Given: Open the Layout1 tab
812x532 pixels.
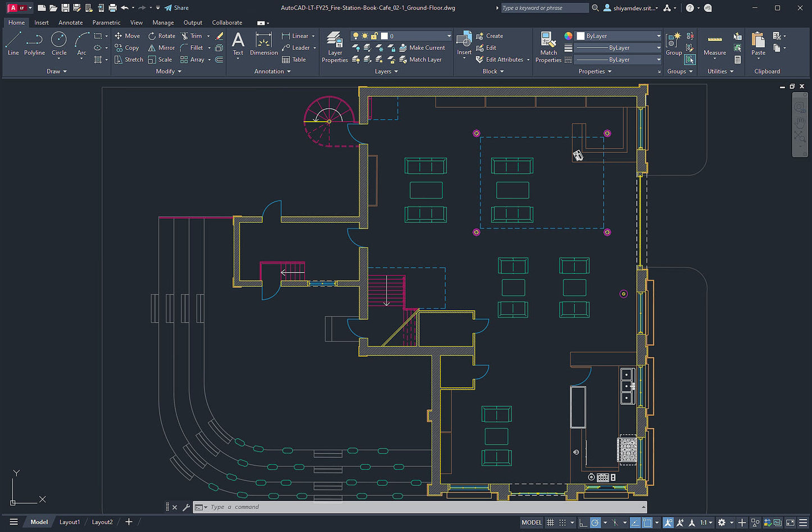Looking at the screenshot, I should coord(69,522).
